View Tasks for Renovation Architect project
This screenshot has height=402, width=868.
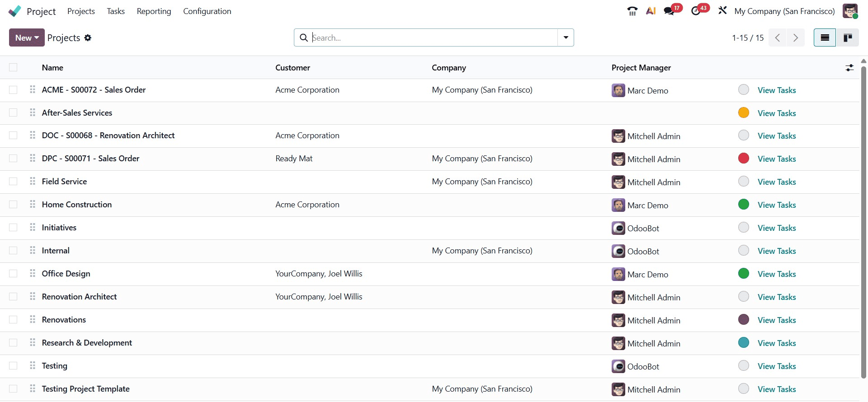(777, 297)
